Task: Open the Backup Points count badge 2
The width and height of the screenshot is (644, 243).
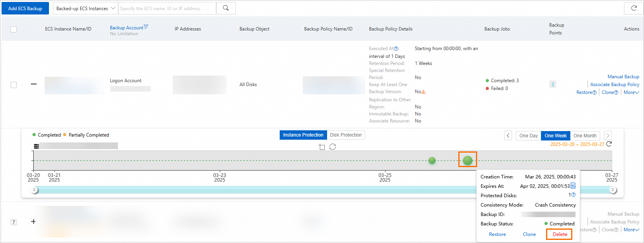Action: click(553, 84)
